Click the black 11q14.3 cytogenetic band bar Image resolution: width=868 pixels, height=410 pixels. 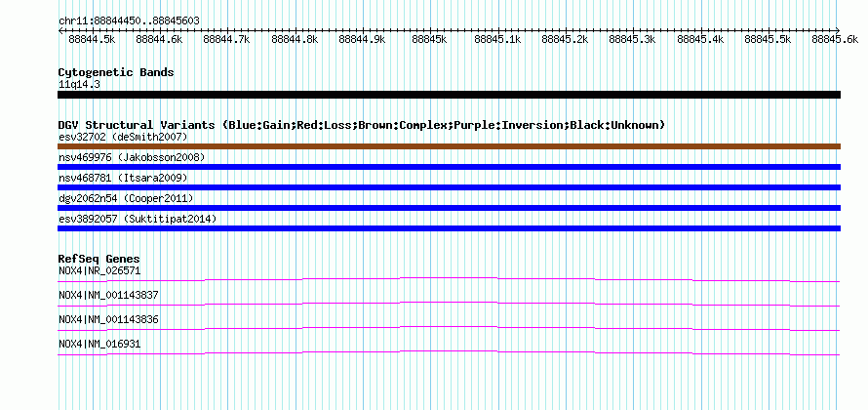449,95
